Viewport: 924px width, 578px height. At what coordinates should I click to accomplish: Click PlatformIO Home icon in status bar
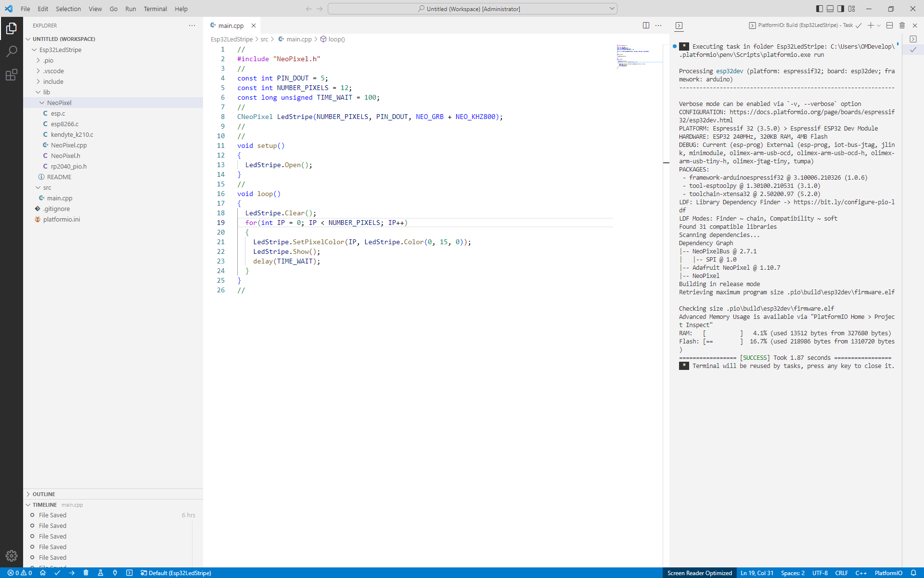coord(43,573)
